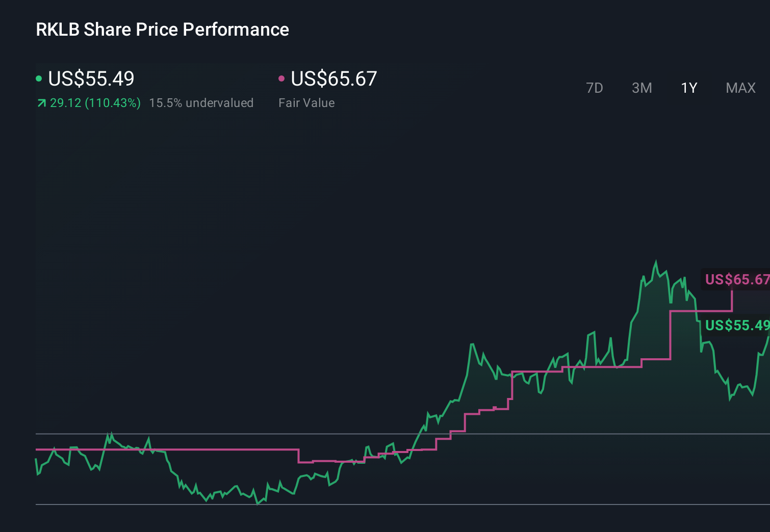This screenshot has height=532, width=770.
Task: Open the MAX time range view
Action: tap(740, 88)
